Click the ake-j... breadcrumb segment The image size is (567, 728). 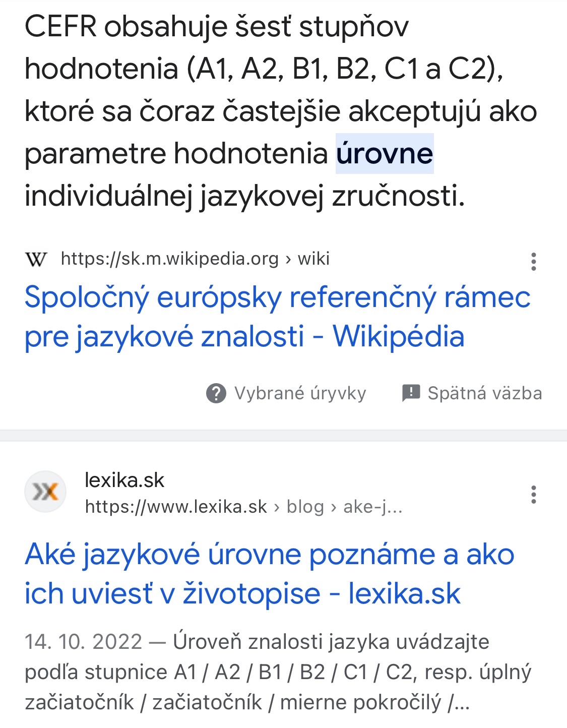372,507
